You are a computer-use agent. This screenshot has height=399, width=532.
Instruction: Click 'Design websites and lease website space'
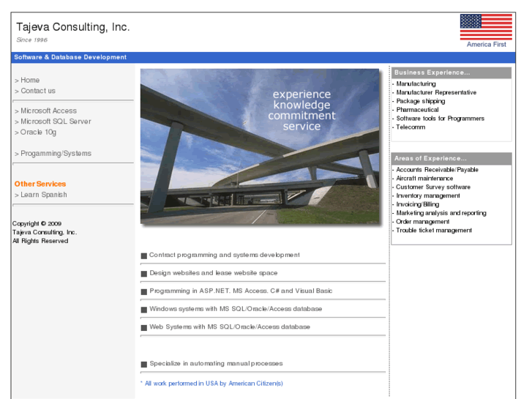click(x=214, y=273)
